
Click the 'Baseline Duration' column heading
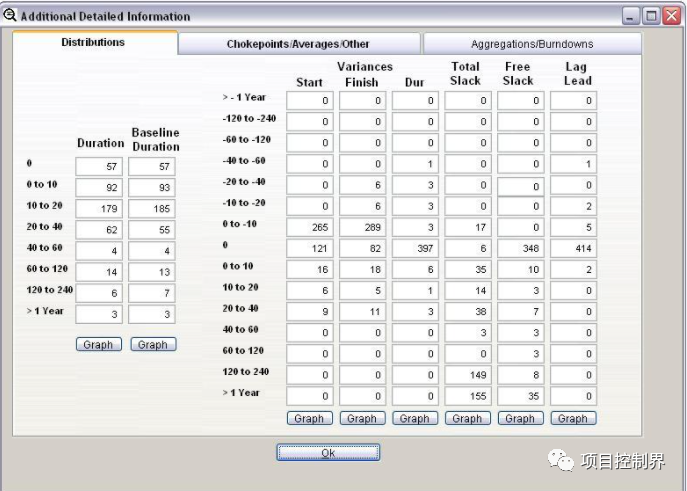click(156, 139)
